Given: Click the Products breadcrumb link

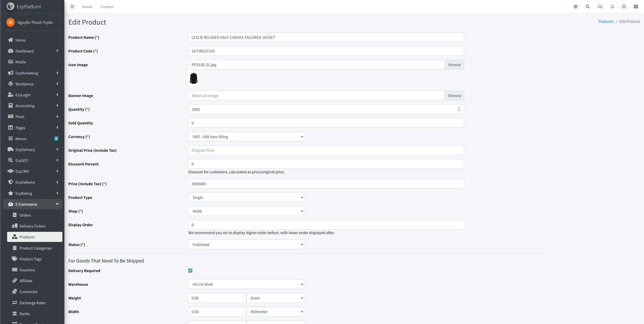Looking at the screenshot, I should [606, 22].
